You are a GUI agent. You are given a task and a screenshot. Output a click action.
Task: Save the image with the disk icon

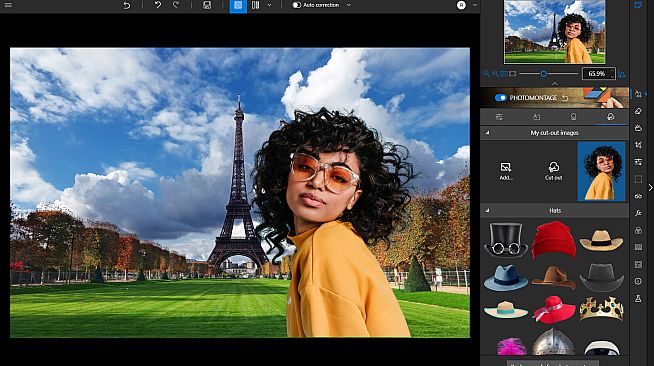tap(207, 5)
